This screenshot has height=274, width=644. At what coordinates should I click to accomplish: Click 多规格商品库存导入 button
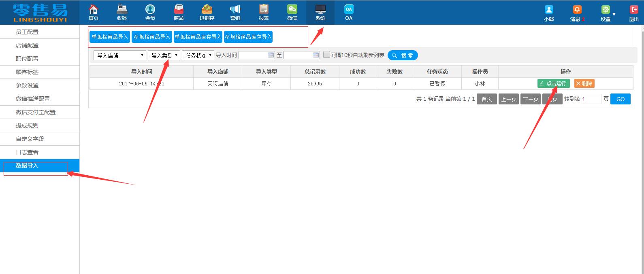[248, 37]
